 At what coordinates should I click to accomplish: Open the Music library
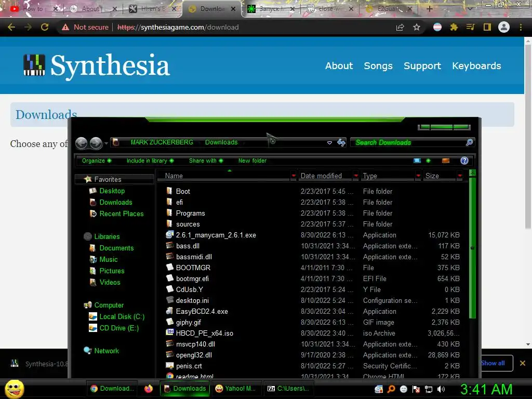(x=108, y=260)
